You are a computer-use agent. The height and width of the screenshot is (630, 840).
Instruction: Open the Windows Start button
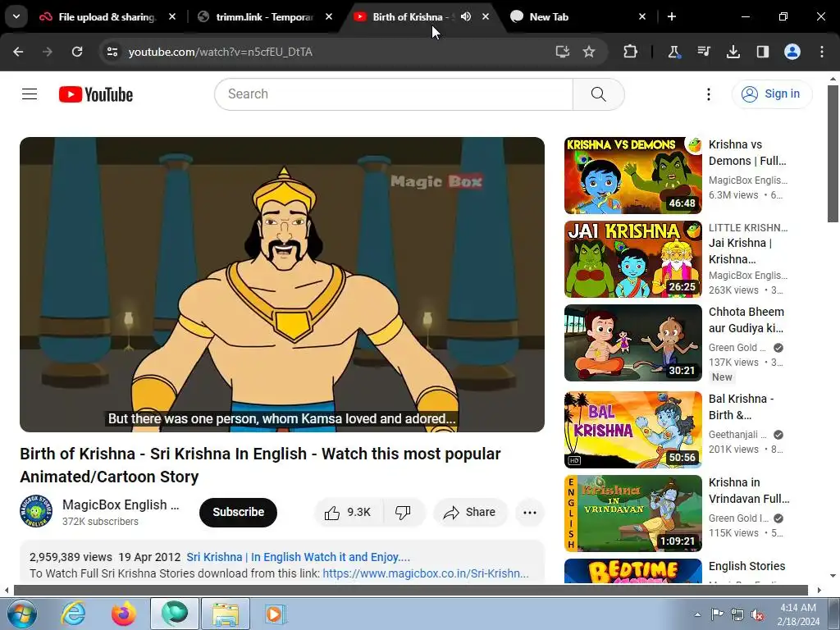tap(21, 614)
